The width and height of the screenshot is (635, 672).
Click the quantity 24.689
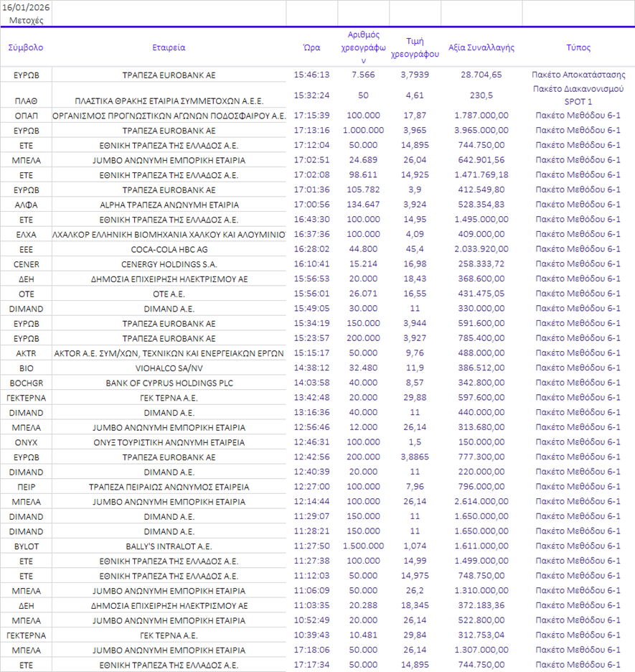pos(363,160)
